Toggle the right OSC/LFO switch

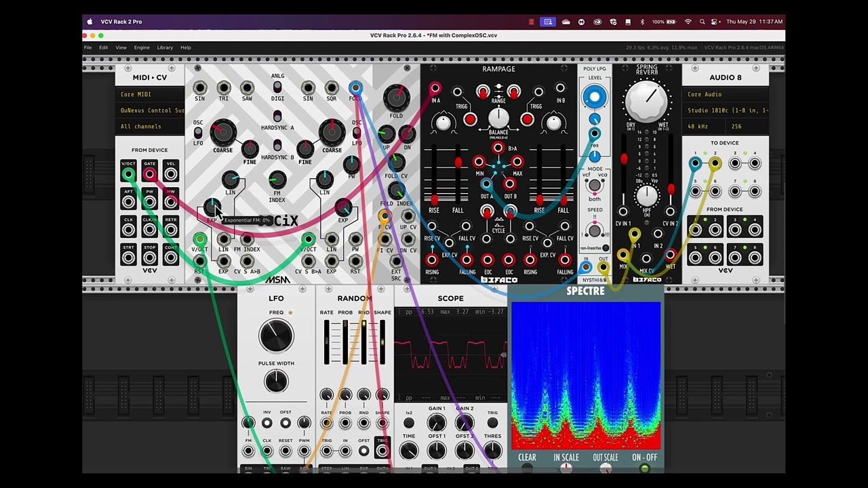(x=357, y=133)
